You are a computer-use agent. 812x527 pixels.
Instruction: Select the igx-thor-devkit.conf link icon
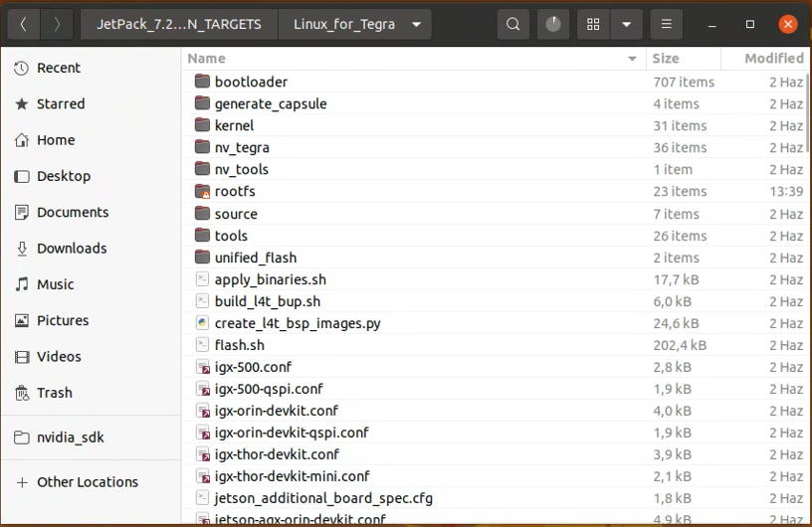click(202, 454)
